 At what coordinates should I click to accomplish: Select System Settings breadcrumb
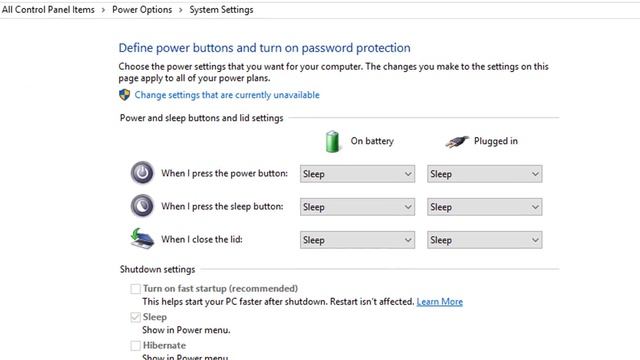pos(221,10)
